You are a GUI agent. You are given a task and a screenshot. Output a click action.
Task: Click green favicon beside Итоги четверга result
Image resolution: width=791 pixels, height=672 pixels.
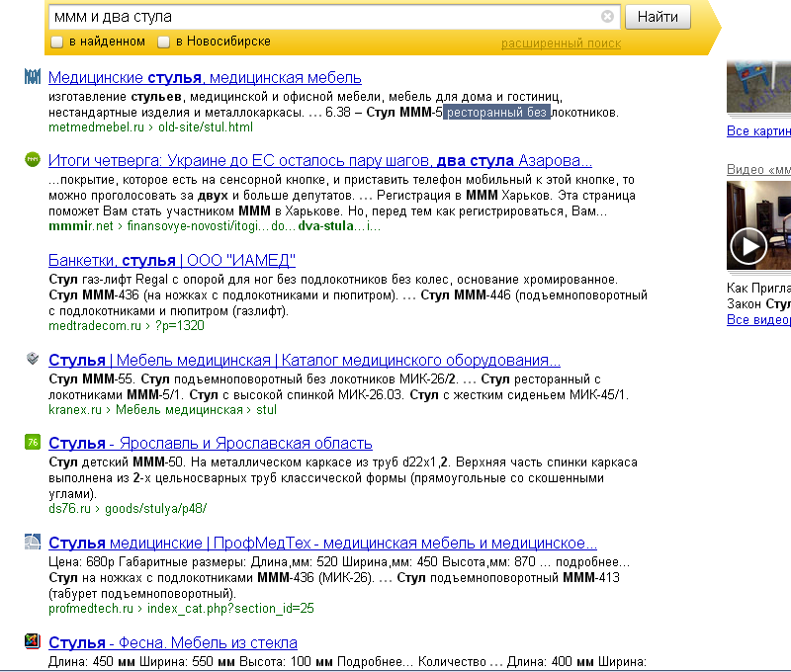33,160
